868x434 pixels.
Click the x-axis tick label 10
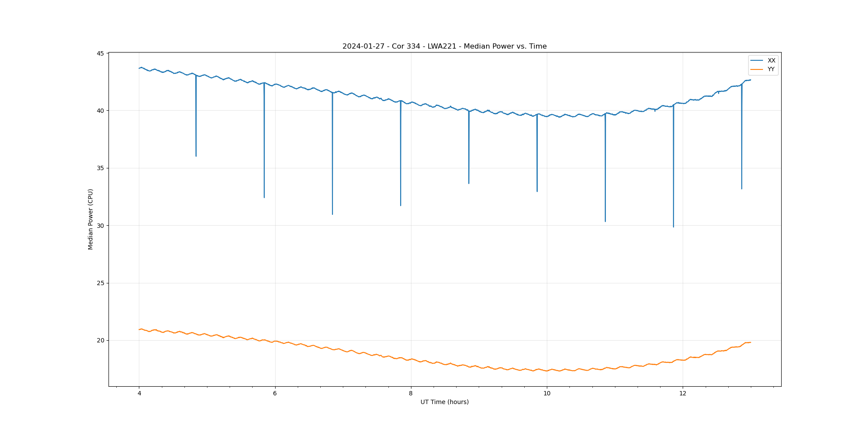(546, 394)
